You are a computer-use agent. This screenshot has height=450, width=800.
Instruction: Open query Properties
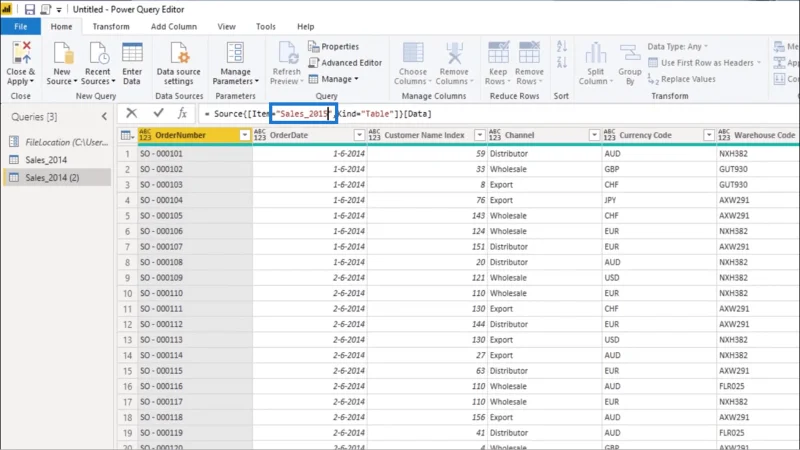pos(333,46)
